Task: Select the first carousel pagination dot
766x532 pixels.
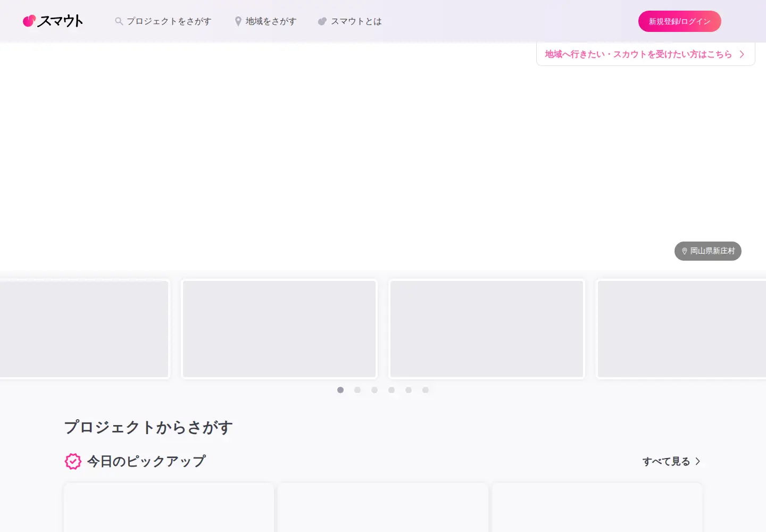Action: pos(340,390)
